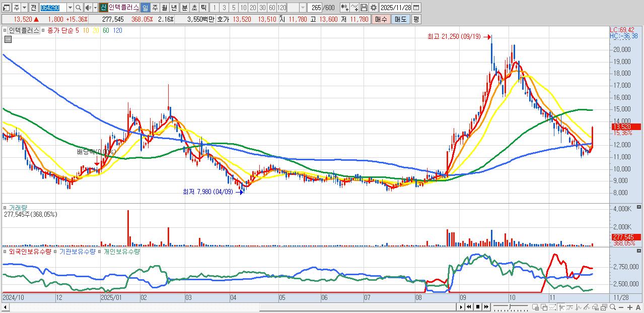Click the magnifier zoom icon in bottom toolbar
Viewport: 644px width, 313px height.
point(613,307)
